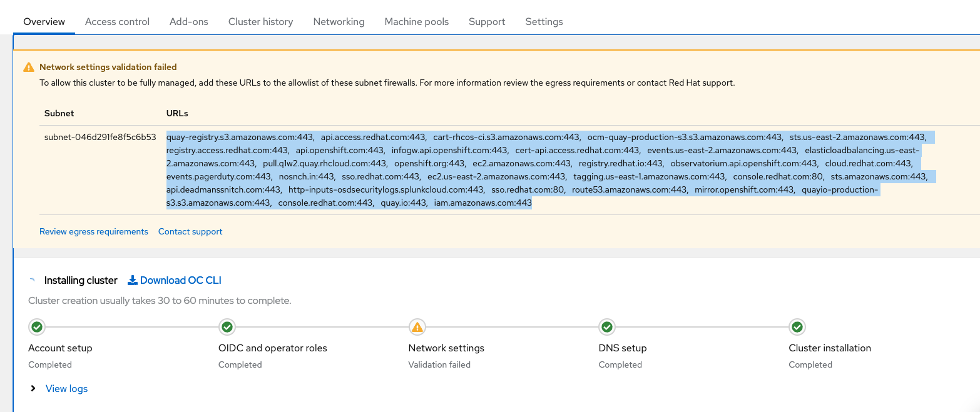Viewport: 980px width, 412px height.
Task: Click the Cluster installation checkmark icon
Action: (x=797, y=327)
